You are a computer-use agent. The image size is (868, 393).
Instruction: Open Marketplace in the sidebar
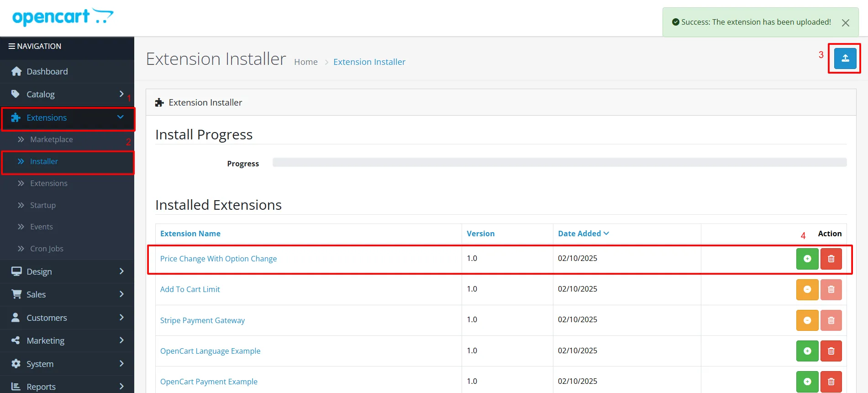tap(51, 139)
